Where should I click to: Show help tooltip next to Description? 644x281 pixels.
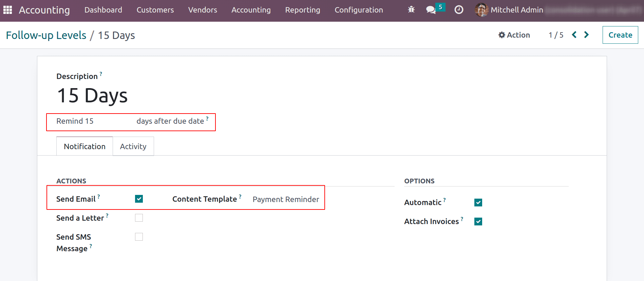(x=101, y=73)
